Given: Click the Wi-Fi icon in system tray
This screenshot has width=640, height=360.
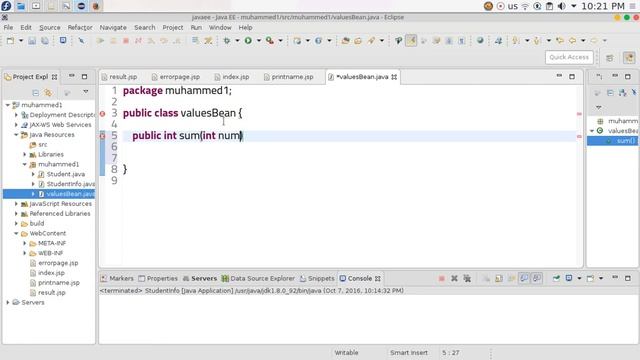Looking at the screenshot, I should tap(525, 6).
